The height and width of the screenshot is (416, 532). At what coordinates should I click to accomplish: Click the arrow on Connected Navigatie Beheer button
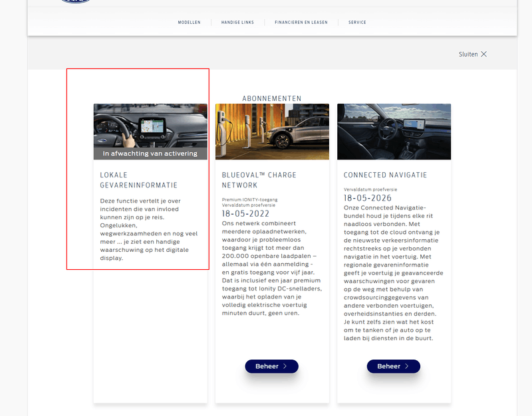[x=407, y=366]
